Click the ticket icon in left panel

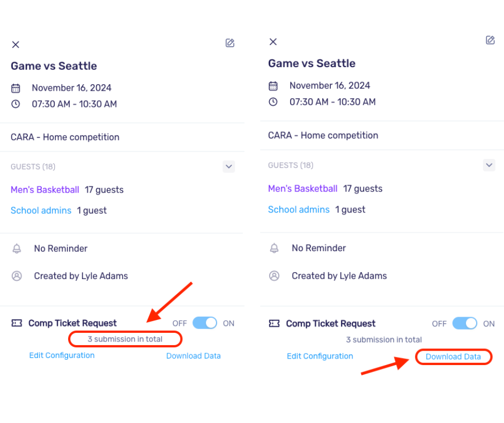(x=17, y=323)
